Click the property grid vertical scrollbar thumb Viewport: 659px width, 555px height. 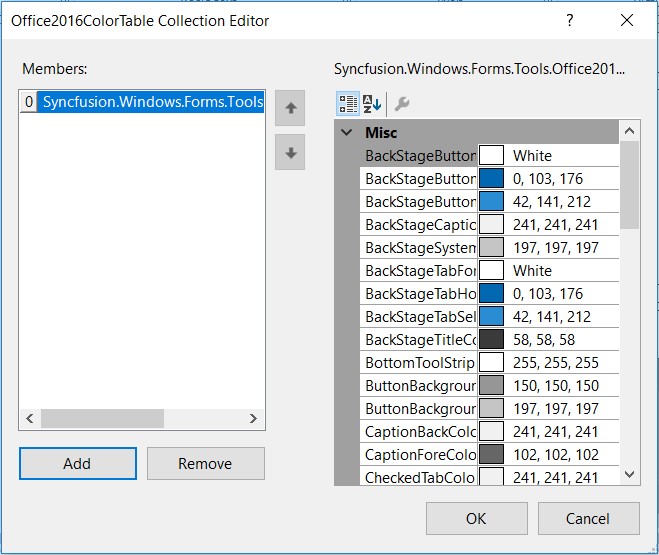[629, 185]
